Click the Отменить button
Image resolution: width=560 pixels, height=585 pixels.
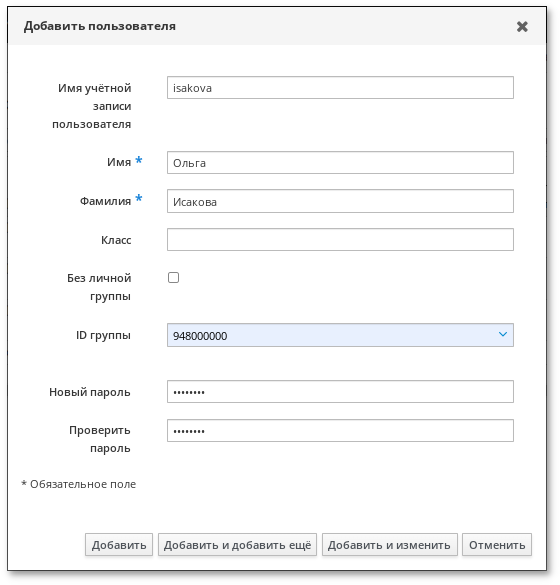coord(497,545)
